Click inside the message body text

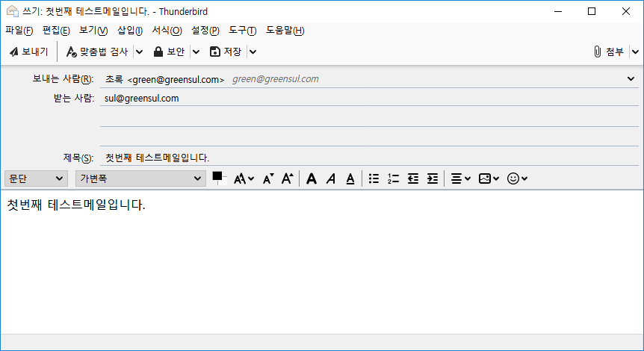76,205
